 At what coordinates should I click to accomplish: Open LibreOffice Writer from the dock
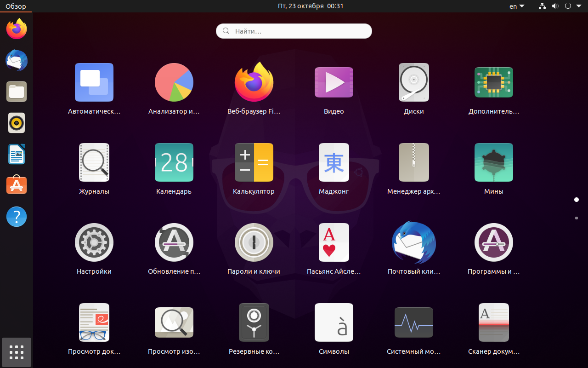coord(17,154)
